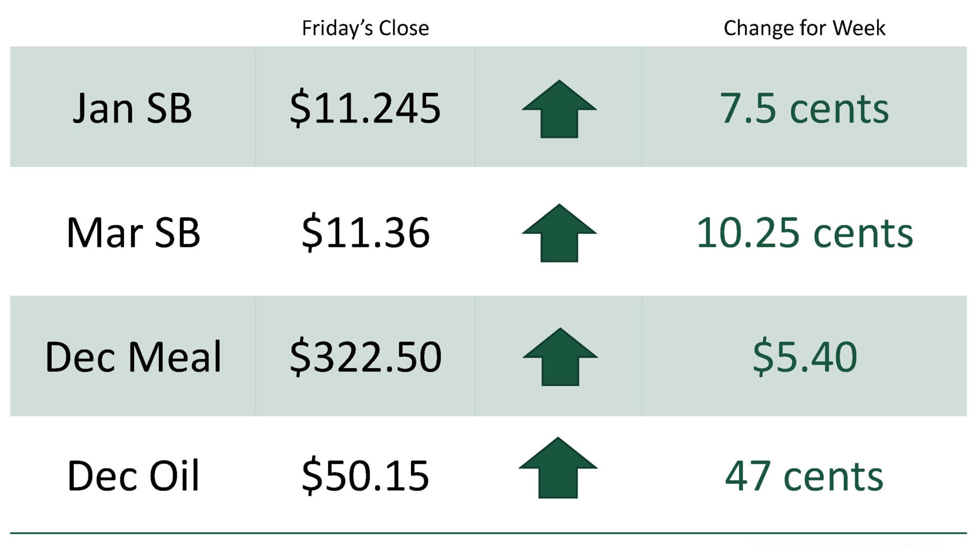The width and height of the screenshot is (980, 546).
Task: Select the $5.40 weekly change value
Action: click(804, 357)
